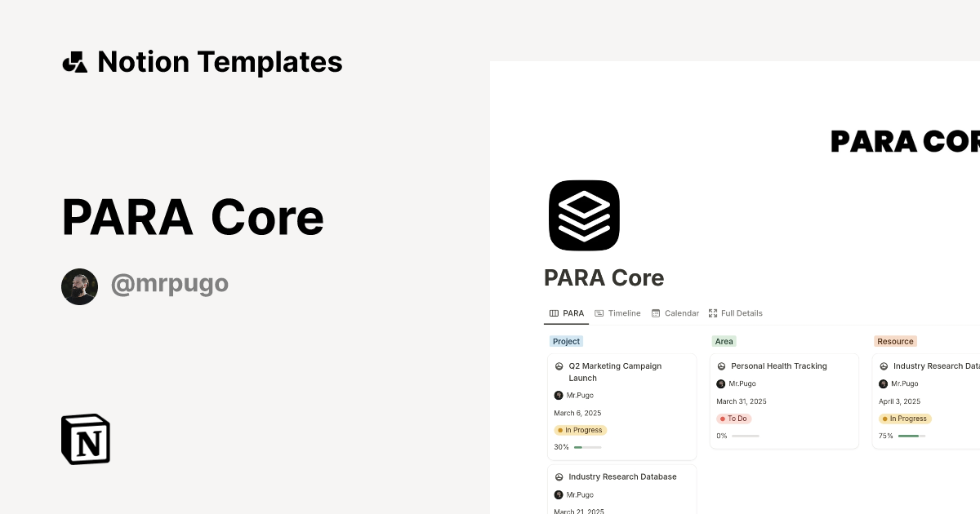Click the 30% progress bar on Q2 Marketing card
This screenshot has width=980, height=514.
tap(586, 447)
